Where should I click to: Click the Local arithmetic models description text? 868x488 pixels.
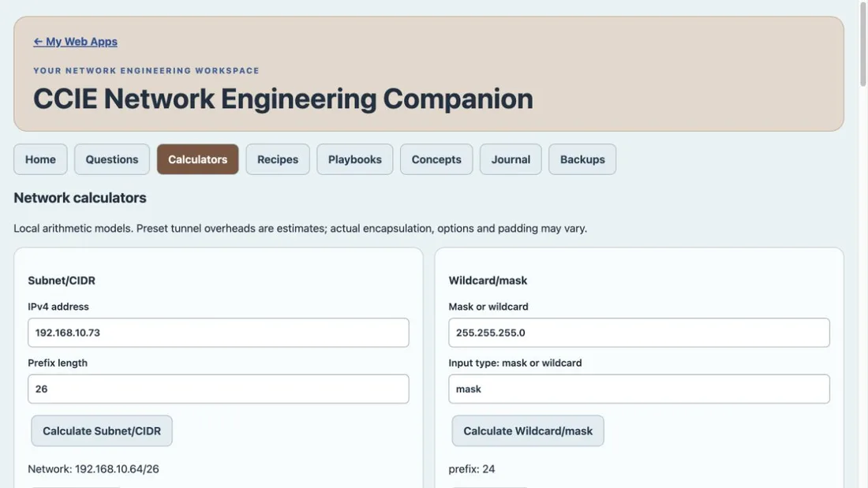(x=301, y=229)
